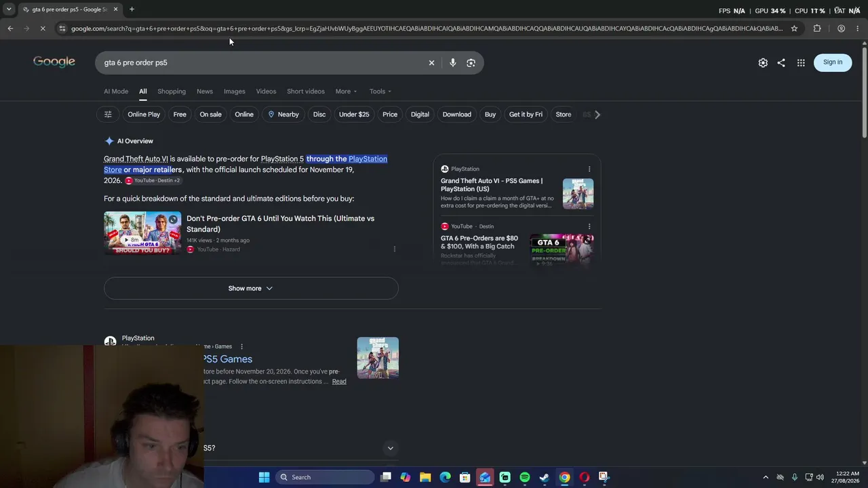868x488 pixels.
Task: Open the tab search dropdown arrow
Action: click(9, 9)
